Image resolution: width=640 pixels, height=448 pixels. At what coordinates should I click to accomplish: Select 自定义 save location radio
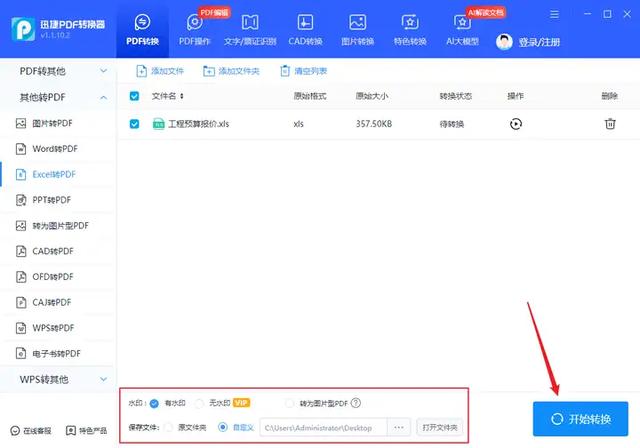[223, 428]
